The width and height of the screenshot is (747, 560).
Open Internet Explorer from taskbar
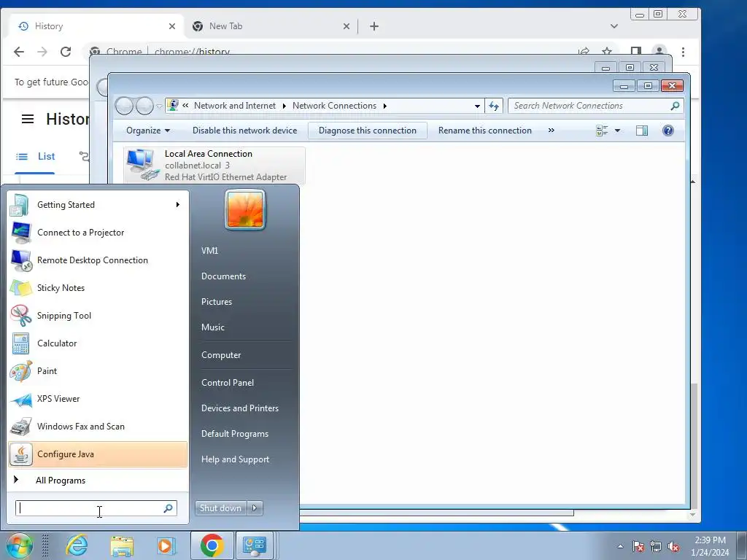coord(77,545)
